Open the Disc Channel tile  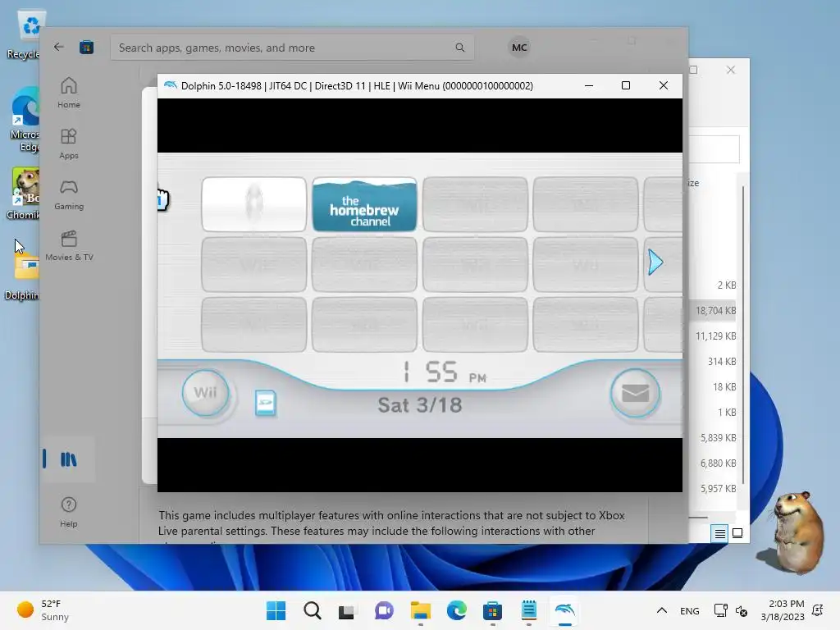pyautogui.click(x=254, y=204)
